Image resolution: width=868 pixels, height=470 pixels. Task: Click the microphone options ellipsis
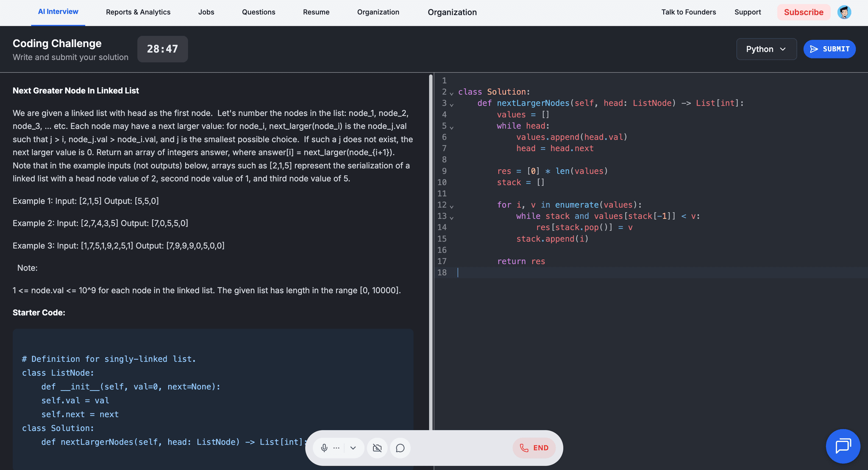click(x=336, y=448)
